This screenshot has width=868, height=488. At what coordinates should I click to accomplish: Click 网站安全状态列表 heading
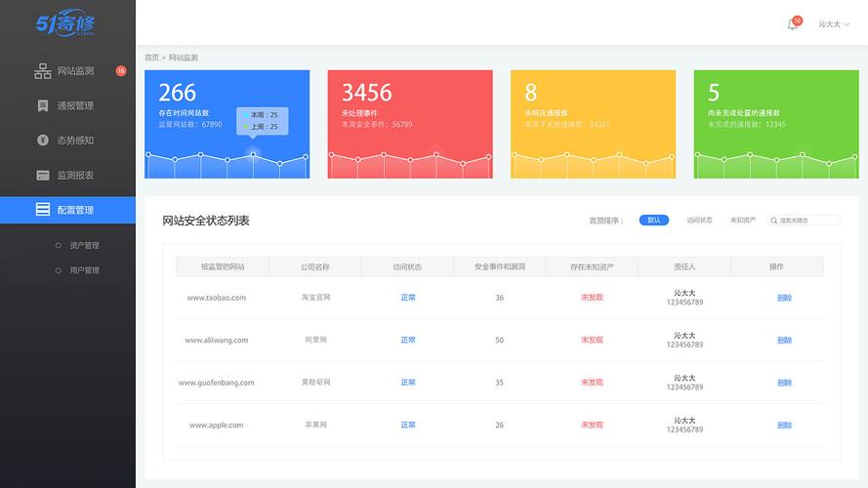point(206,221)
